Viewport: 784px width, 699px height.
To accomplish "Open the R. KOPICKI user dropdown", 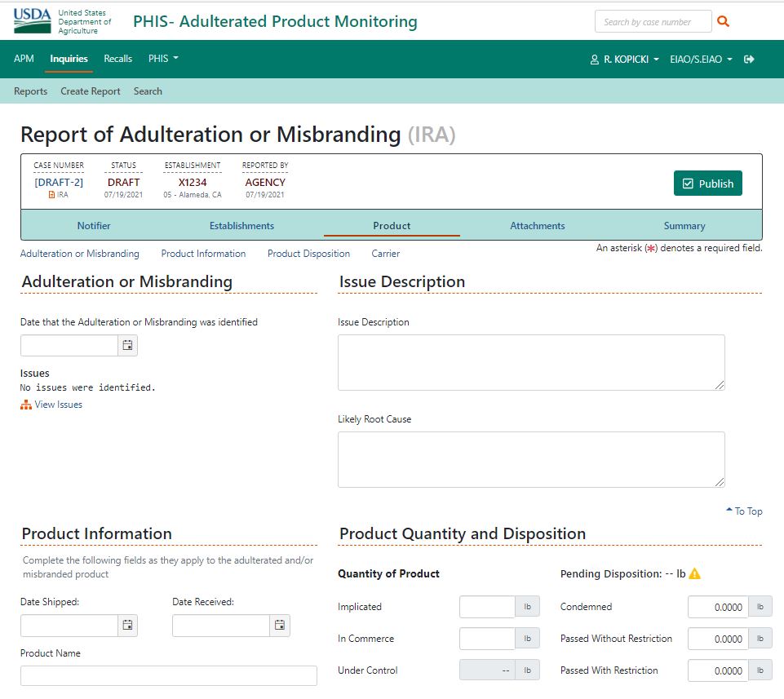I will (624, 60).
